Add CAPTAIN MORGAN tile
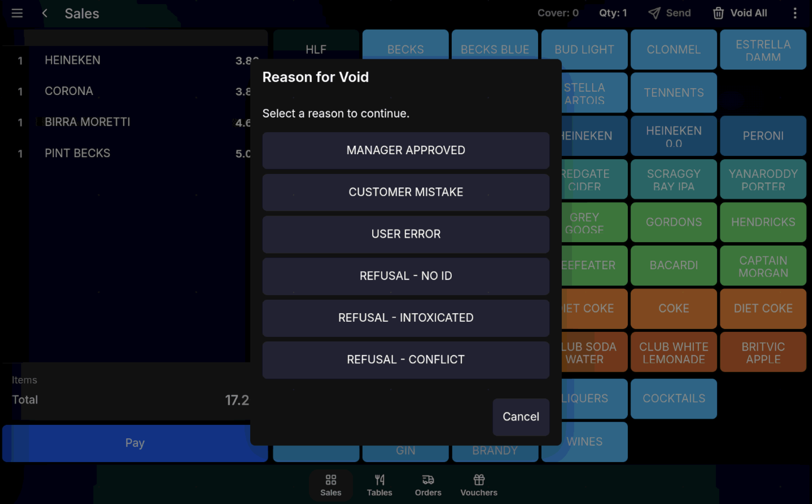Viewport: 812px width, 504px height. click(x=763, y=266)
